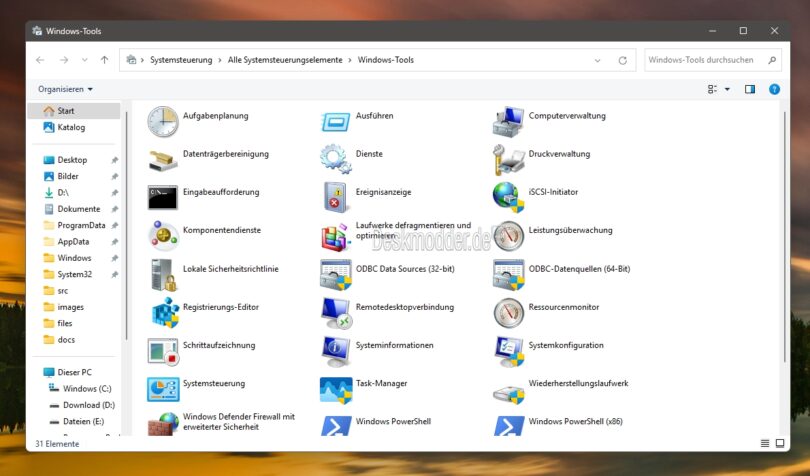Open the Organisieren dropdown menu
This screenshot has height=476, width=810.
pos(65,89)
